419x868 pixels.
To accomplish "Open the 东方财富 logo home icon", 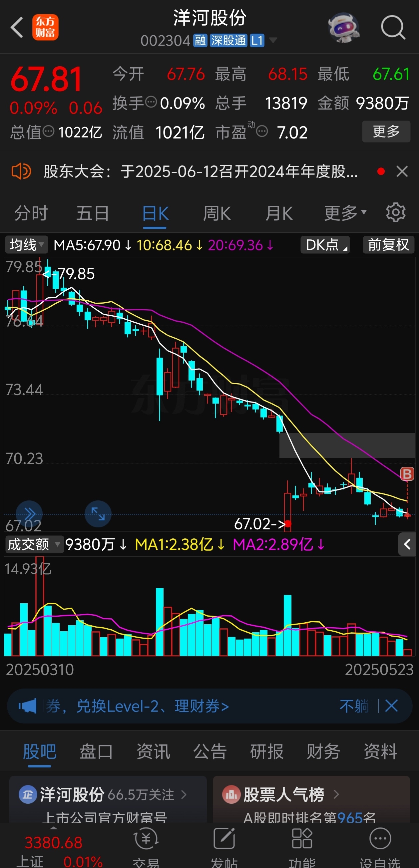I will tap(45, 27).
